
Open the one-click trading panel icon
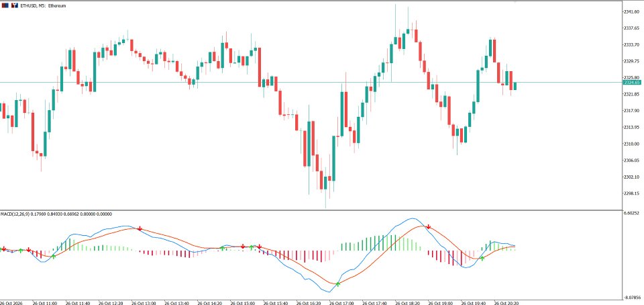coord(5,6)
